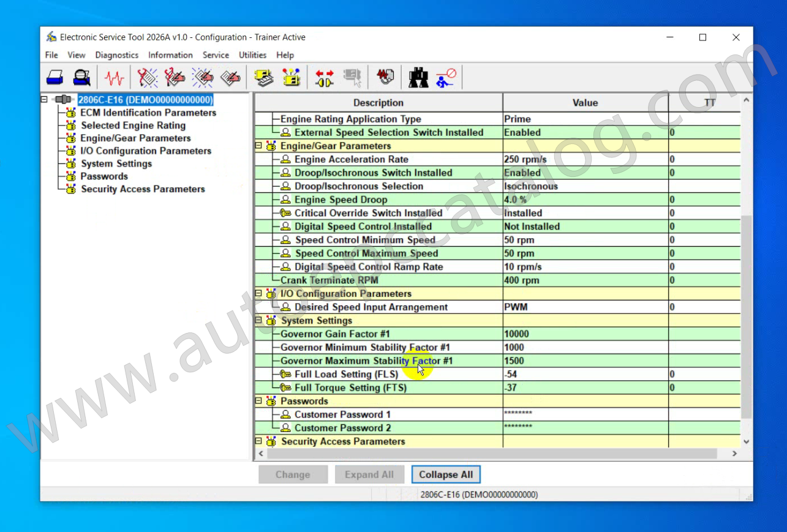
Task: Open the Diagnostics menu
Action: 117,55
